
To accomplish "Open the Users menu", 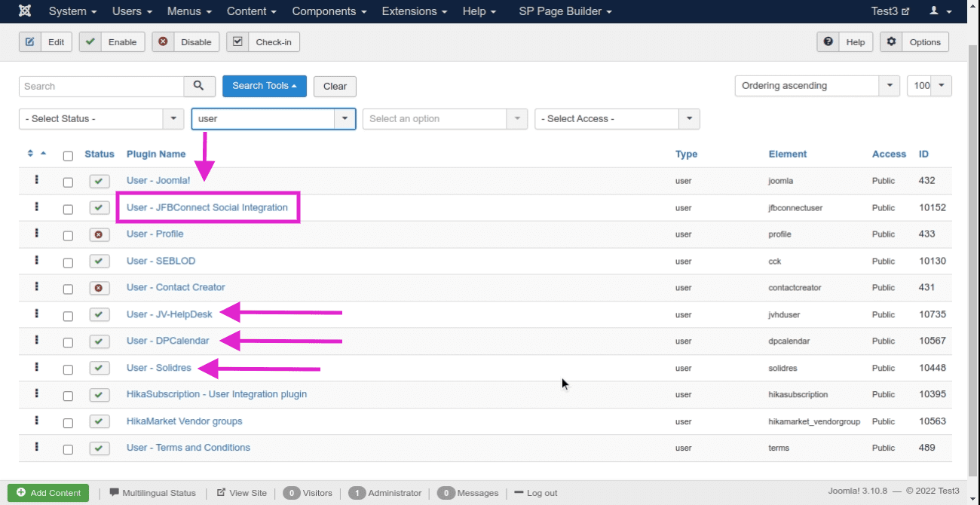I will [132, 11].
